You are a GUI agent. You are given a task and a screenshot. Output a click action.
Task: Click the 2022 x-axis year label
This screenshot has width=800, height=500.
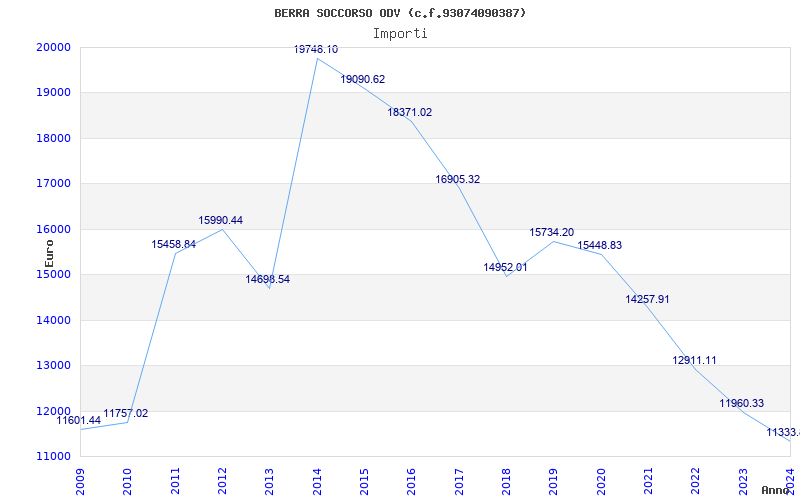pos(695,482)
